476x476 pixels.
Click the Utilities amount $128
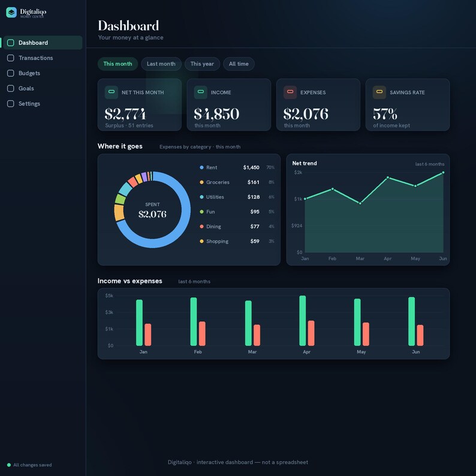click(254, 197)
